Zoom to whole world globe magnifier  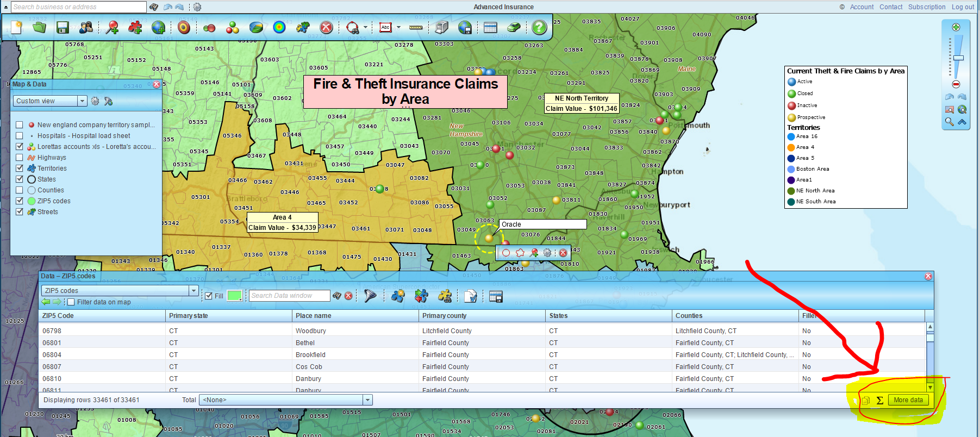point(962,109)
